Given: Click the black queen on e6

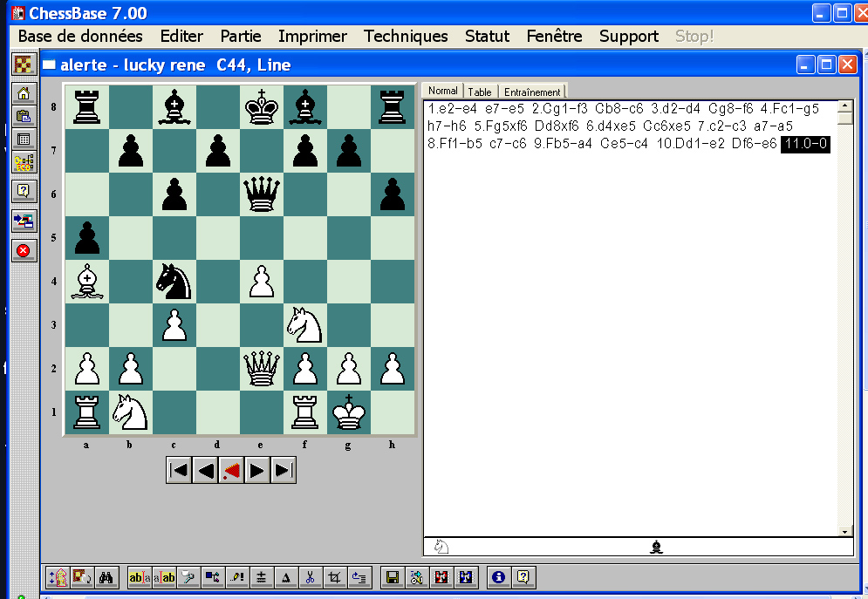Looking at the screenshot, I should (x=262, y=194).
